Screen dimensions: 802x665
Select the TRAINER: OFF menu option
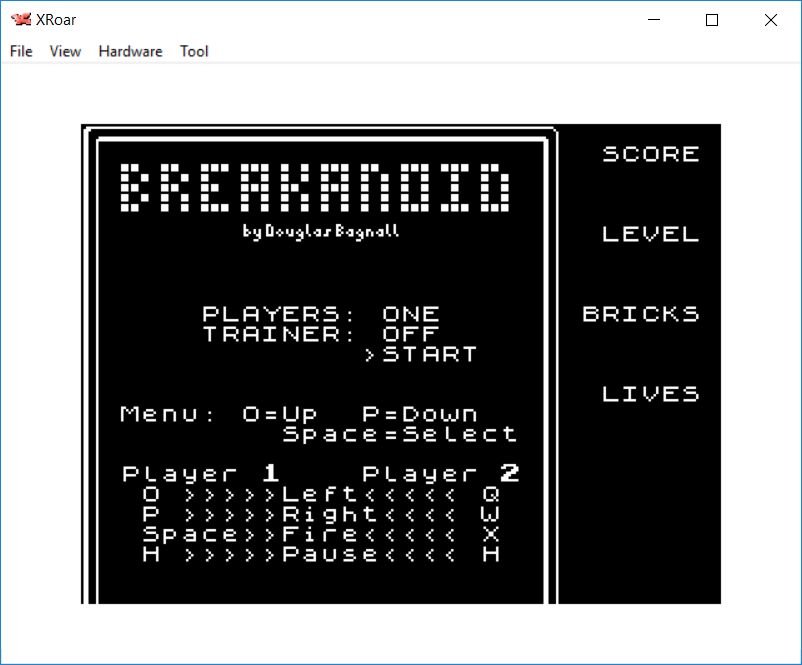[x=321, y=334]
